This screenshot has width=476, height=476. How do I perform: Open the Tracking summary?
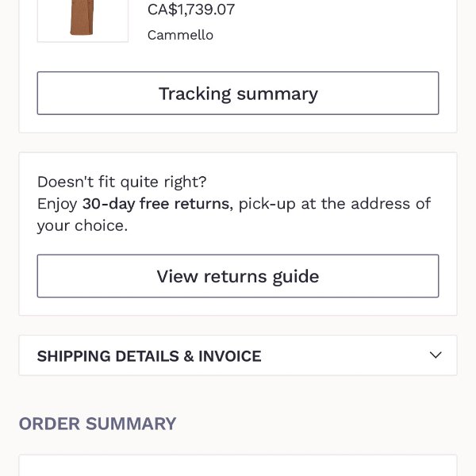pos(238,94)
